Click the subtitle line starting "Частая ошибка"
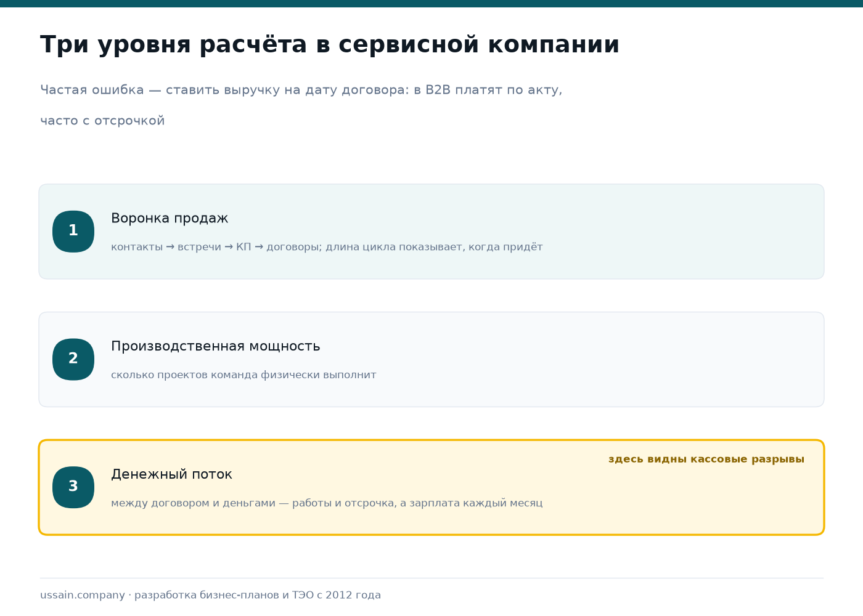Viewport: 863px width, 616px height. [x=301, y=90]
